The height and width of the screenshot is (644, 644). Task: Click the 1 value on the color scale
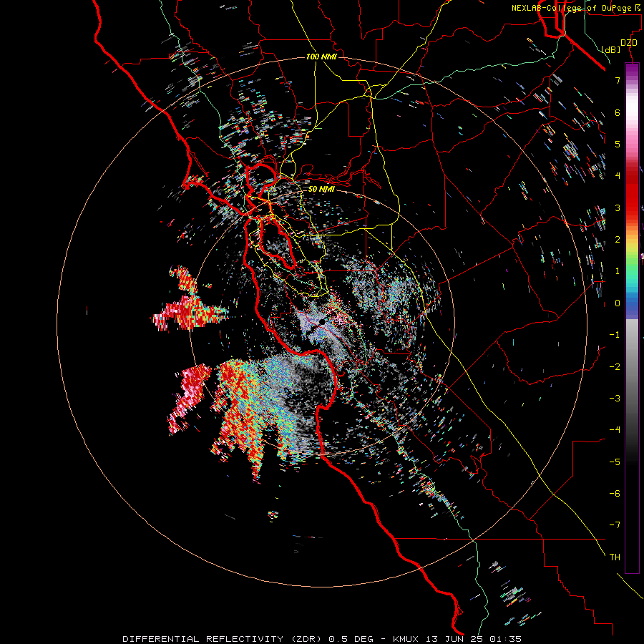click(618, 271)
